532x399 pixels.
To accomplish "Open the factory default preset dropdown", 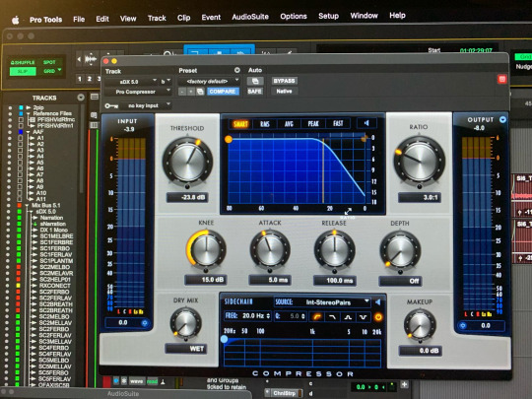I will [209, 82].
